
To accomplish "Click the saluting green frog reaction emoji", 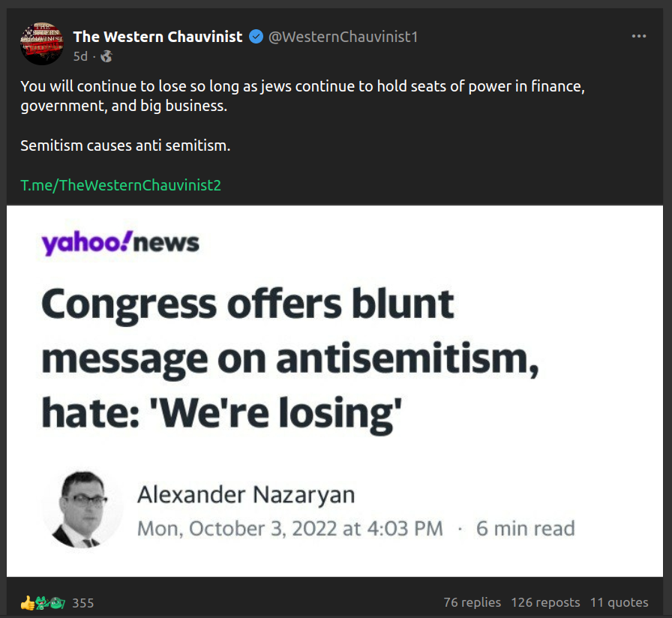I will pos(58,602).
